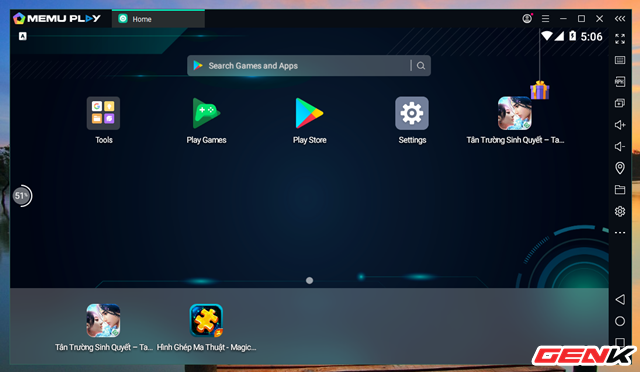The image size is (640, 372).
Task: Open the hamburger menu in title bar
Action: (x=545, y=19)
